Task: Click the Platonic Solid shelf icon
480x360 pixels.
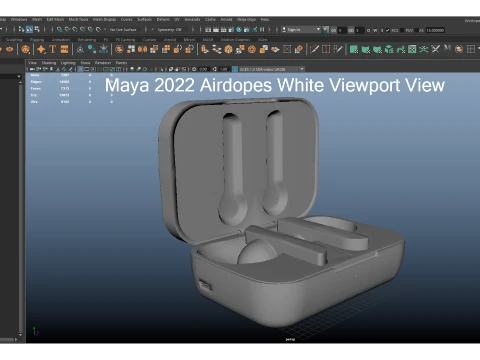Action: click(25, 49)
